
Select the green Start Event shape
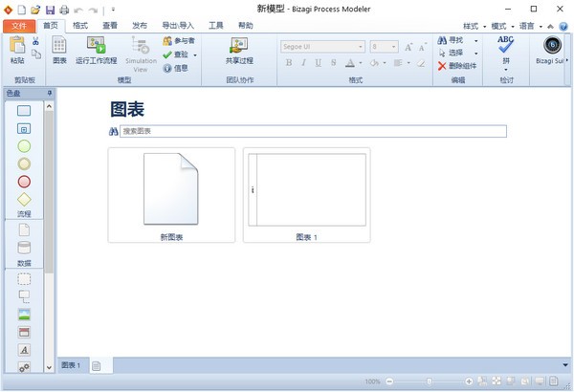24,146
